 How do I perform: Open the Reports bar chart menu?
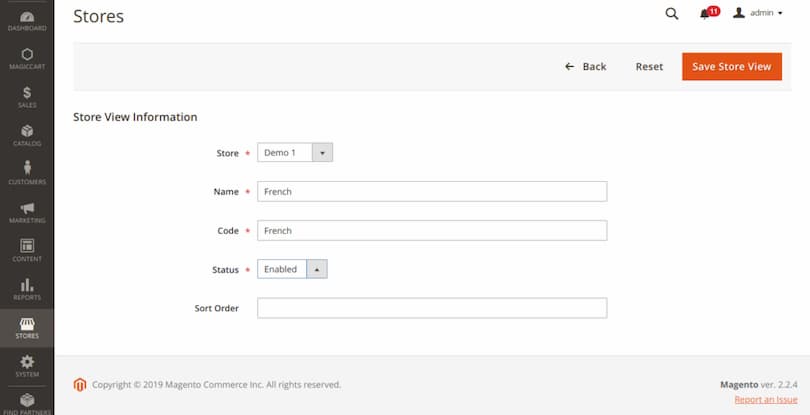point(27,289)
